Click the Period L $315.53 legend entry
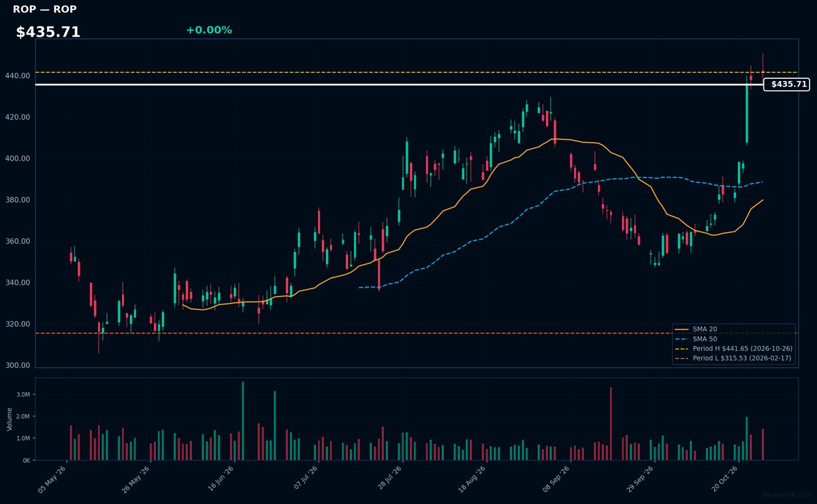817x504 pixels. pyautogui.click(x=733, y=358)
